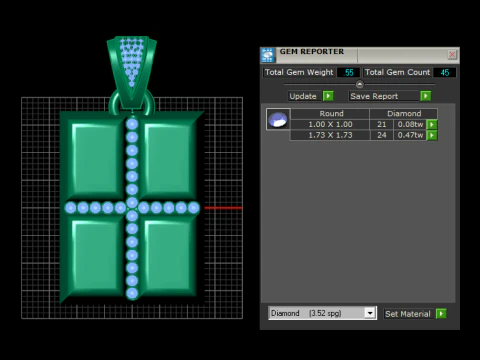Click the Diamond column header
480x360 pixels.
pyautogui.click(x=404, y=114)
